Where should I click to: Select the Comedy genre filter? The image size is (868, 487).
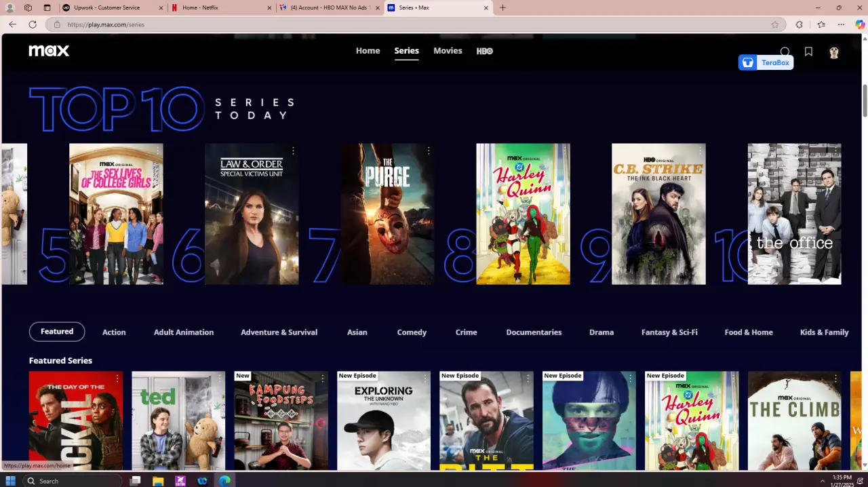click(x=412, y=332)
